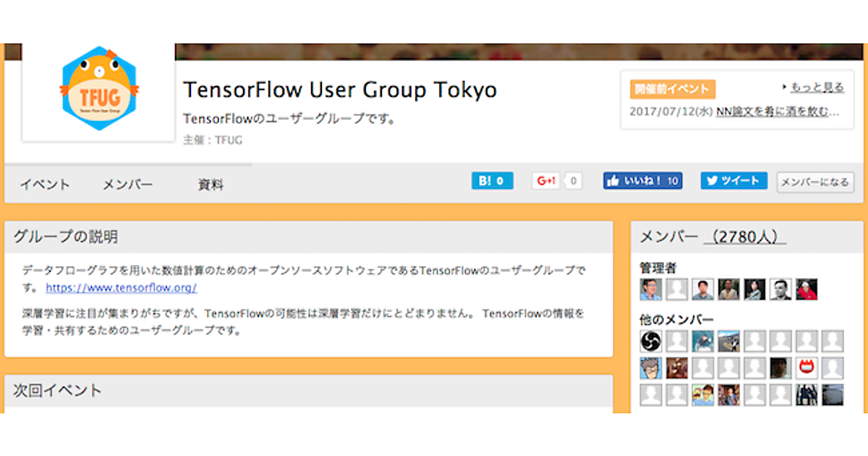Click the 2017/07/12(水) event date
This screenshot has width=868, height=456.
pos(671,112)
